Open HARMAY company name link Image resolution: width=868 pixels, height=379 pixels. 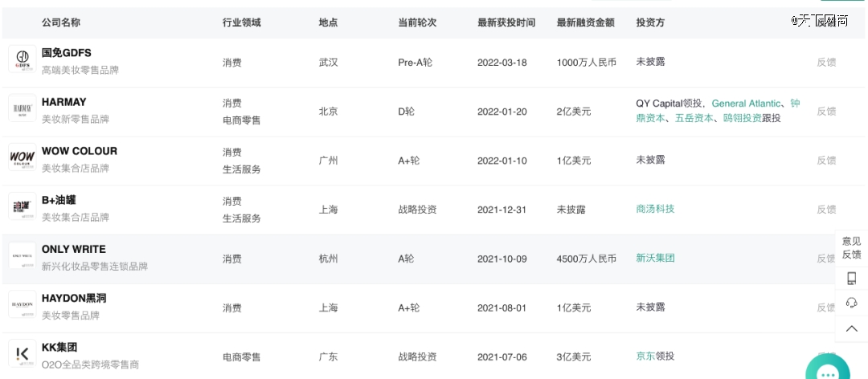[64, 102]
